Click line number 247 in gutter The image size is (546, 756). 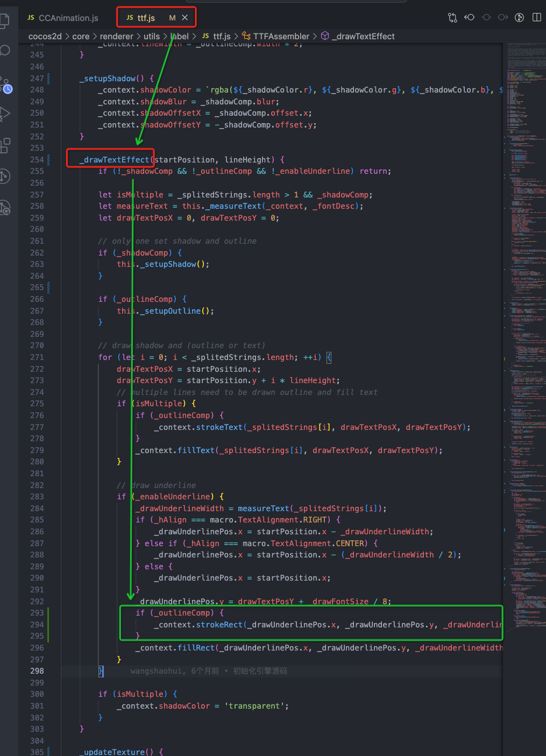[37, 79]
